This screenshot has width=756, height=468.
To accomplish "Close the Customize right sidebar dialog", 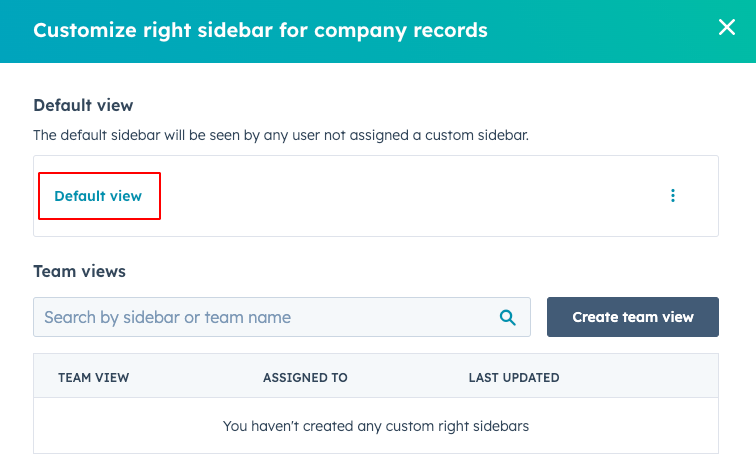I will tap(727, 27).
